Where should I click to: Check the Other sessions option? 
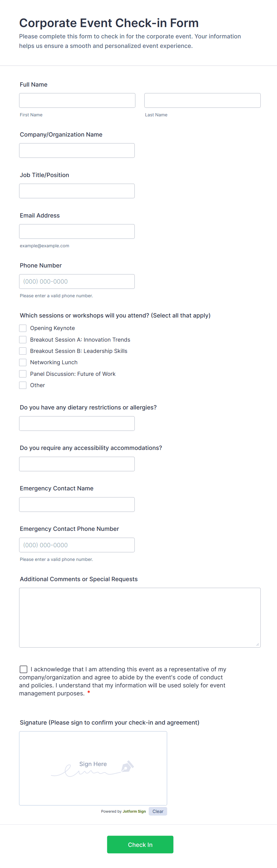click(x=23, y=385)
